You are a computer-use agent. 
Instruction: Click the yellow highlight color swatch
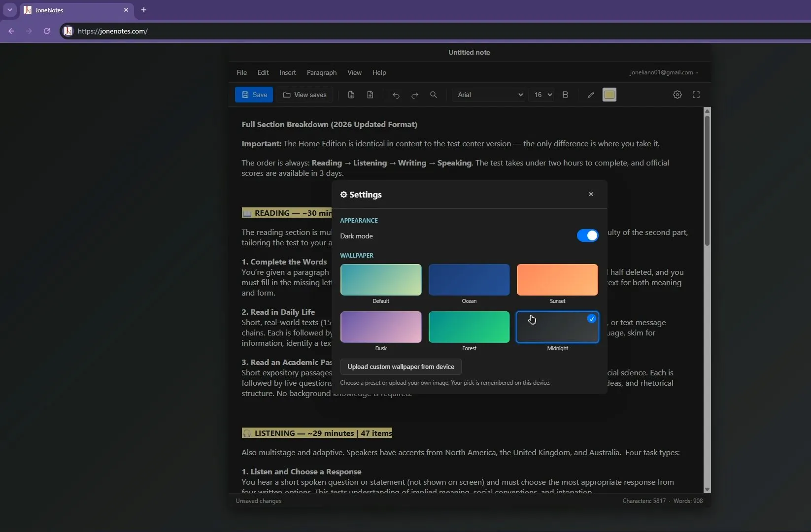pos(609,95)
